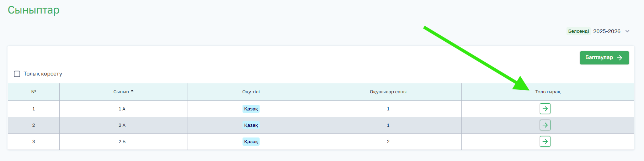Select the class name 2 Б cell

pyautogui.click(x=122, y=141)
